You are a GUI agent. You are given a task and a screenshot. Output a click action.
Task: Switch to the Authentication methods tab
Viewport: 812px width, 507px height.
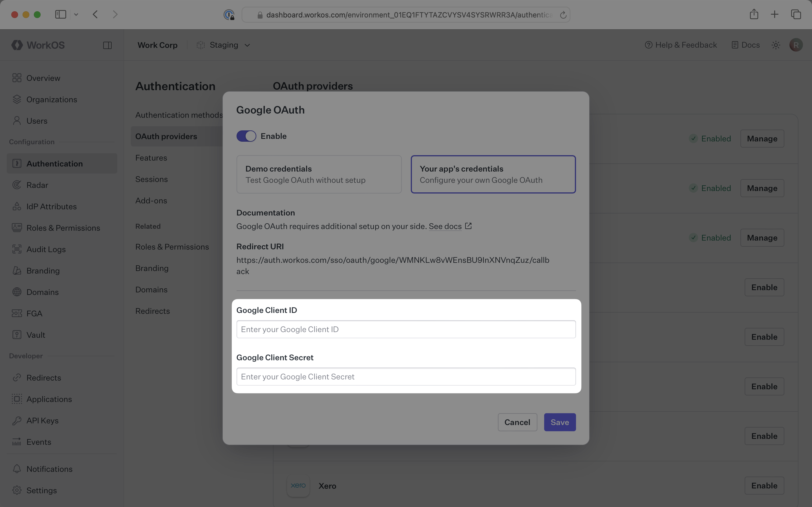click(179, 115)
